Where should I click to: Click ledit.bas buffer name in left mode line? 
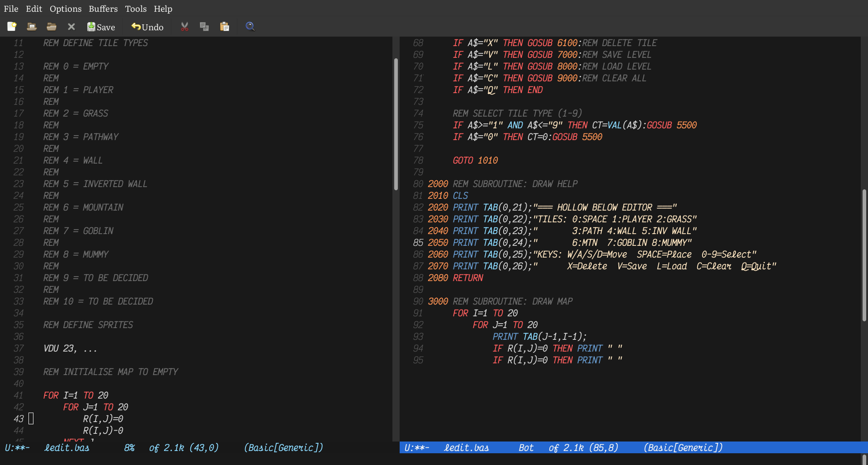pyautogui.click(x=67, y=448)
